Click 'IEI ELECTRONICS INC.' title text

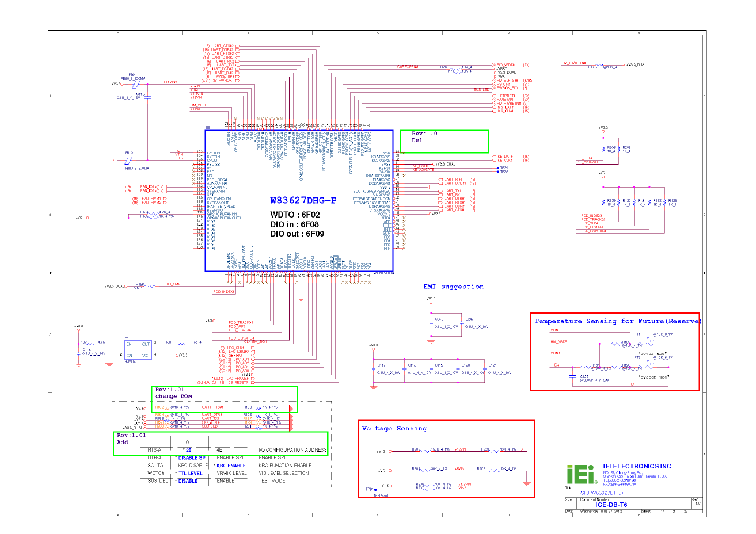tap(638, 466)
